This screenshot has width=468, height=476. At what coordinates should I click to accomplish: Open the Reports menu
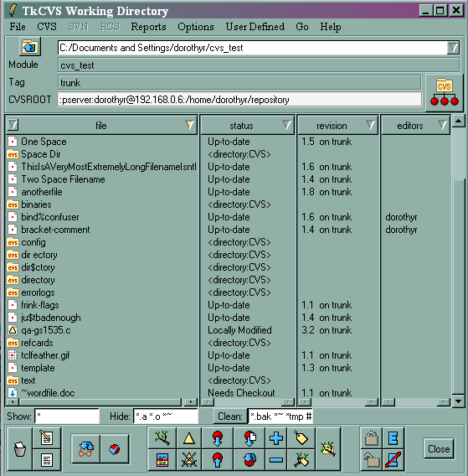149,27
